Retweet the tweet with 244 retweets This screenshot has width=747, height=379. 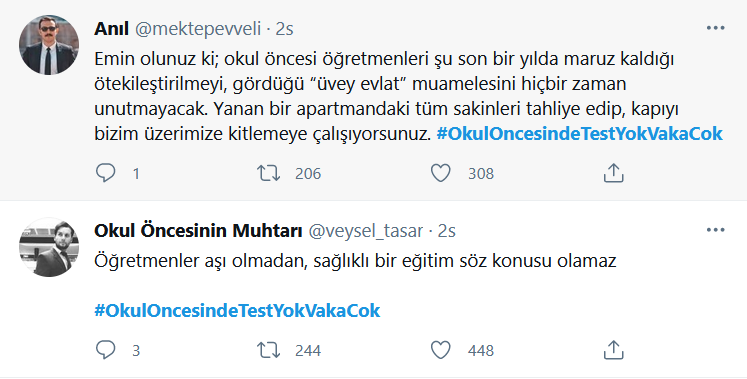tap(269, 350)
